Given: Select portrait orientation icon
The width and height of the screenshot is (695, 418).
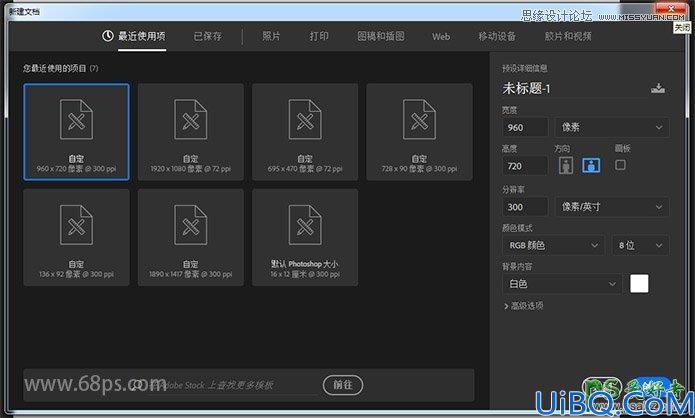Looking at the screenshot, I should click(566, 165).
